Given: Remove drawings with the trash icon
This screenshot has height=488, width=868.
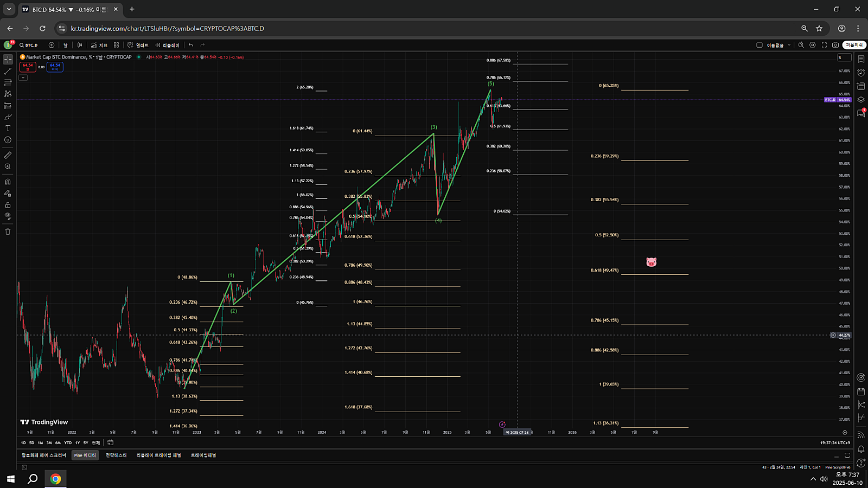Looking at the screenshot, I should 8,232.
